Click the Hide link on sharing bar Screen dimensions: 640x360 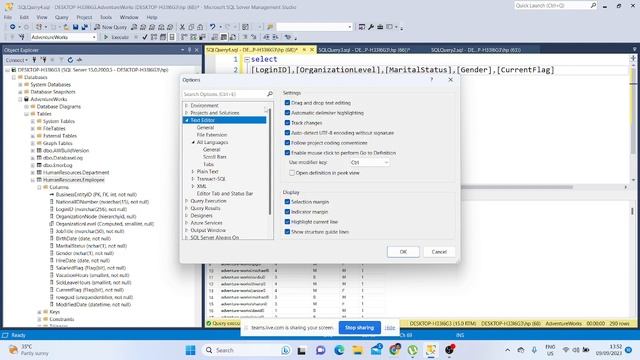(x=390, y=328)
